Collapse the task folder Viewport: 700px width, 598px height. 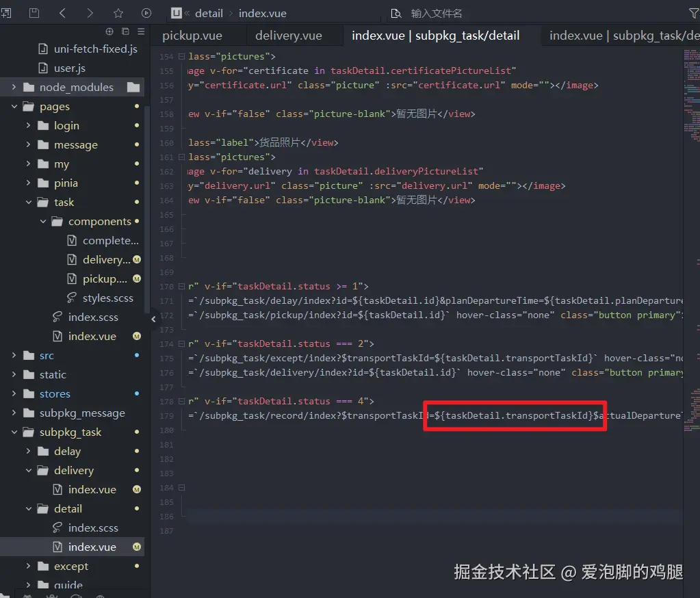point(28,202)
